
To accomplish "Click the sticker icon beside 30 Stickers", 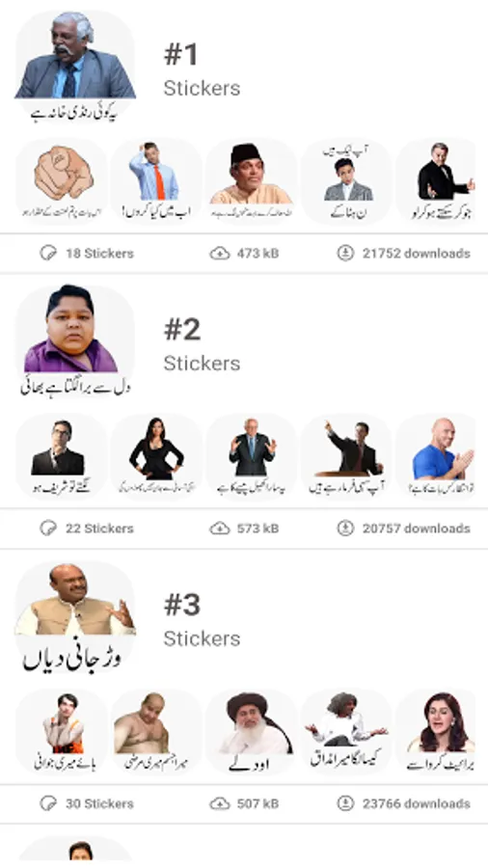I will pyautogui.click(x=48, y=803).
